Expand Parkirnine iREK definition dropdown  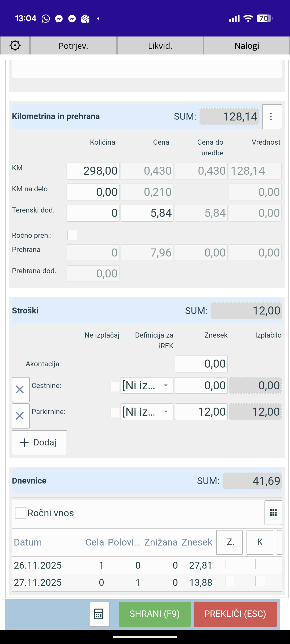(x=147, y=412)
